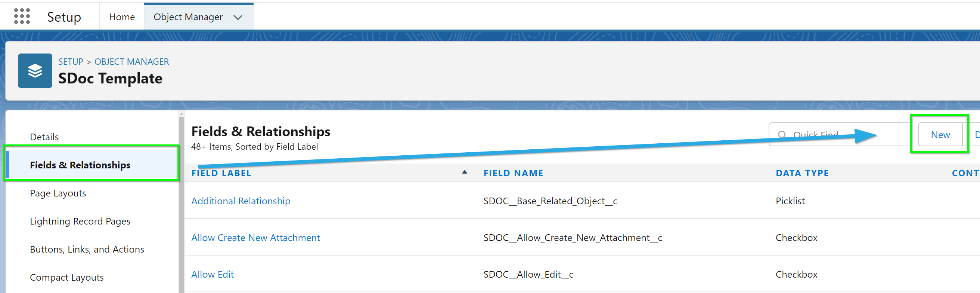Click the sidebar scrollbar up arrow

[181, 114]
